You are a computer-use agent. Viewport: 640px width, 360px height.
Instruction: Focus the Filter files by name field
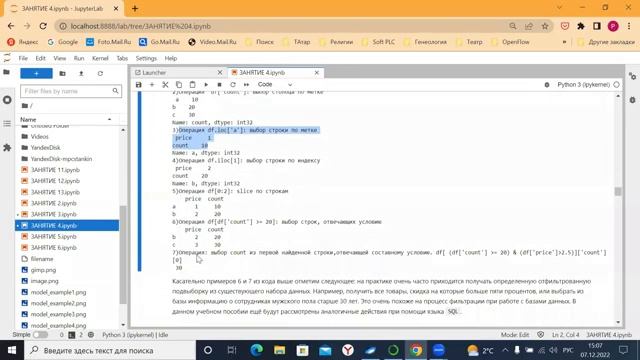click(71, 91)
